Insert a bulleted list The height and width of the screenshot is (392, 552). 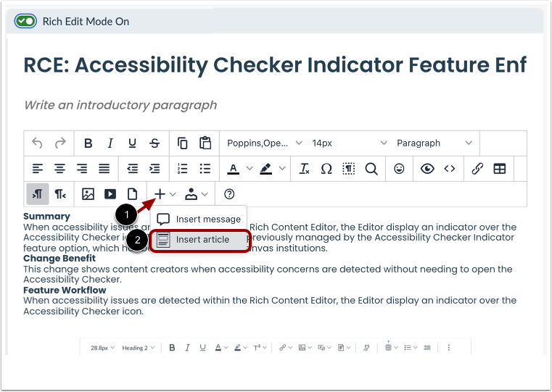[x=205, y=169]
